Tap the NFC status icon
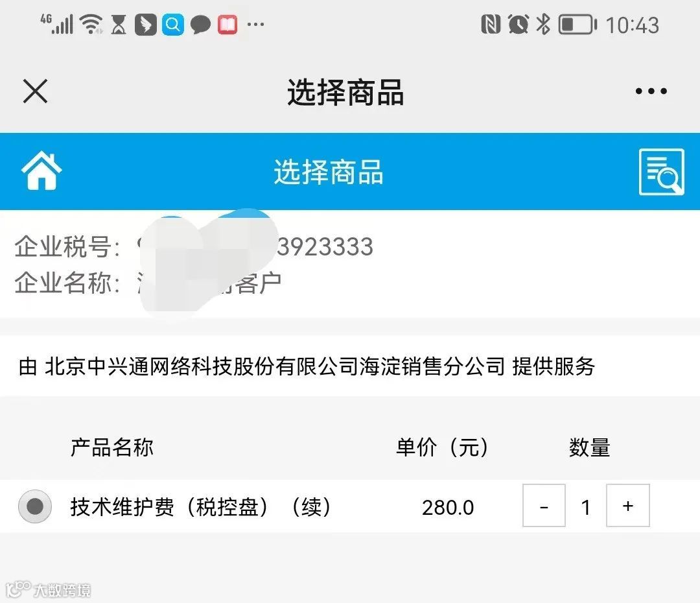 (491, 24)
